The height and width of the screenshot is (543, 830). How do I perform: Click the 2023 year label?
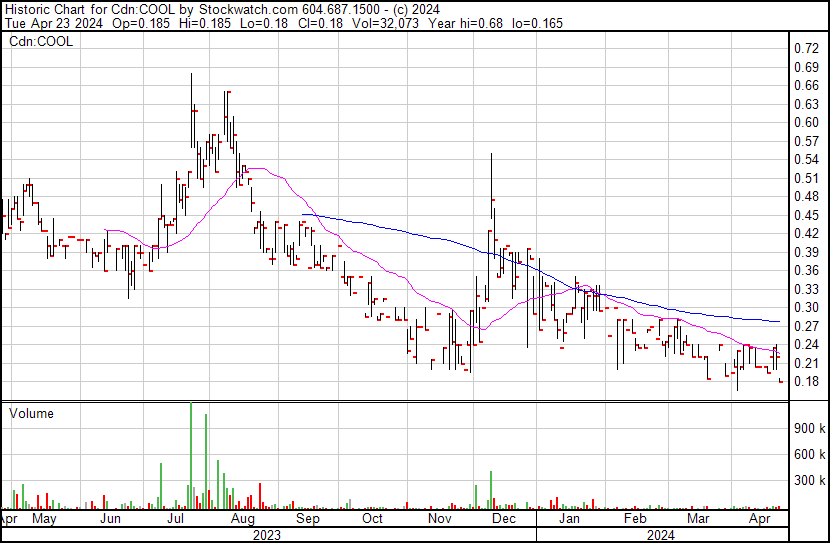click(x=268, y=534)
